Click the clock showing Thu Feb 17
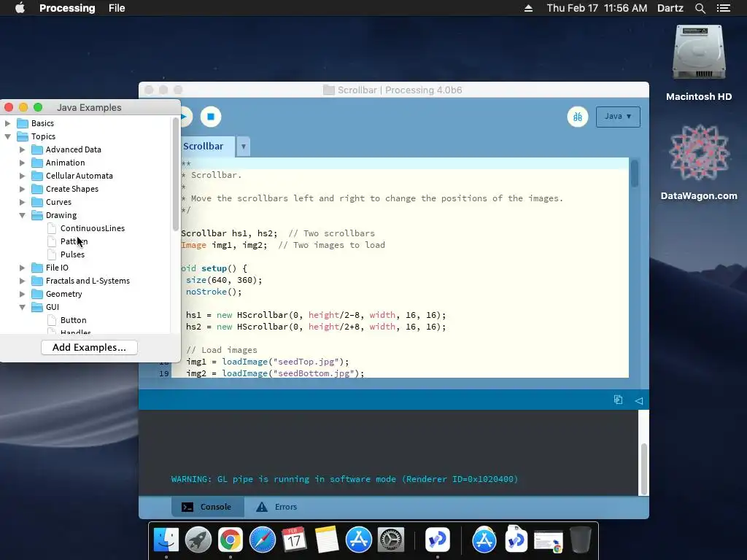This screenshot has height=560, width=747. (597, 8)
